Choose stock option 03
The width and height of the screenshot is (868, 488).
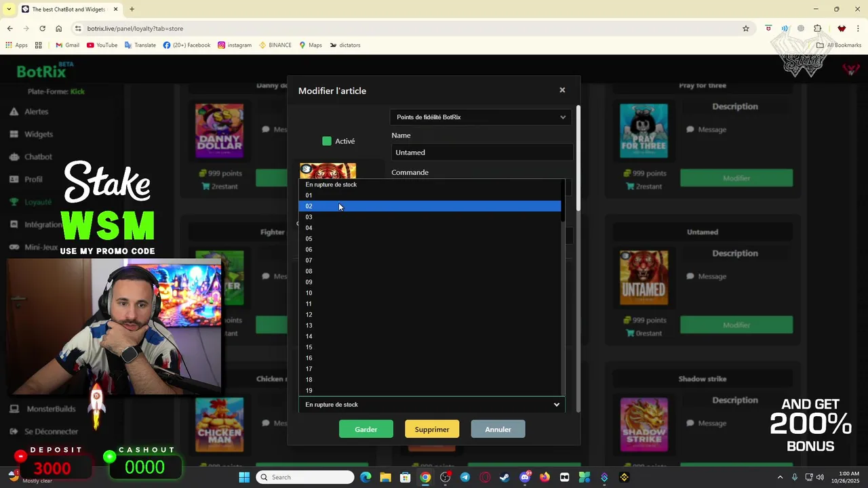(x=430, y=217)
